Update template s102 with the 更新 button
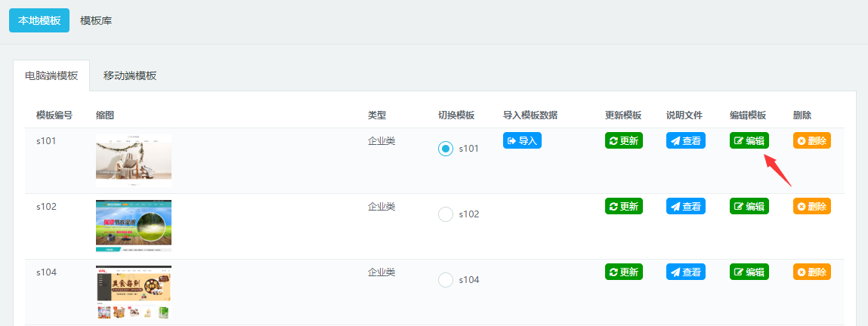Screen dimensions: 868x326 623,206
